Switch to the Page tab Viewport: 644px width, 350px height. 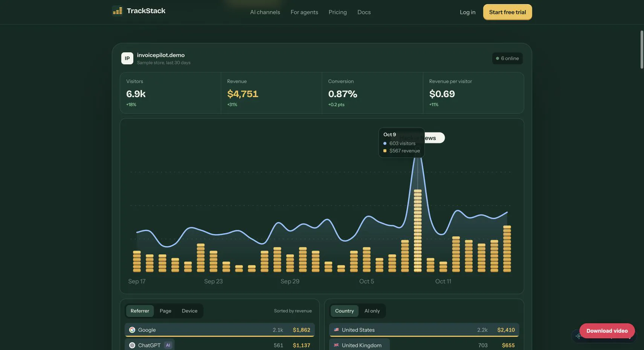165,311
